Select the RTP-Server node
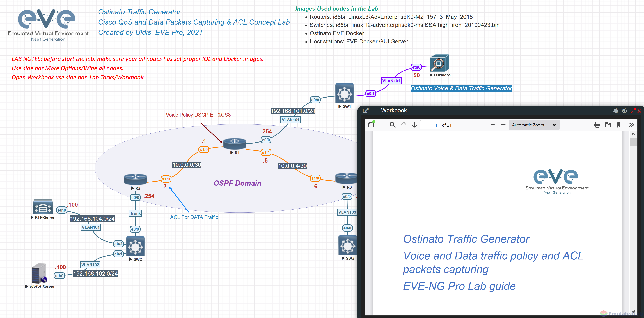Image resolution: width=644 pixels, height=318 pixels. pos(43,207)
